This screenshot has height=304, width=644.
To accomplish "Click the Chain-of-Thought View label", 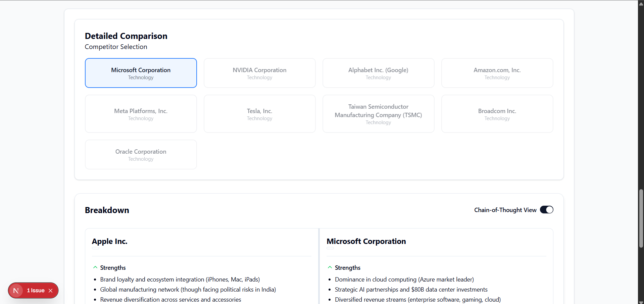I will [505, 210].
